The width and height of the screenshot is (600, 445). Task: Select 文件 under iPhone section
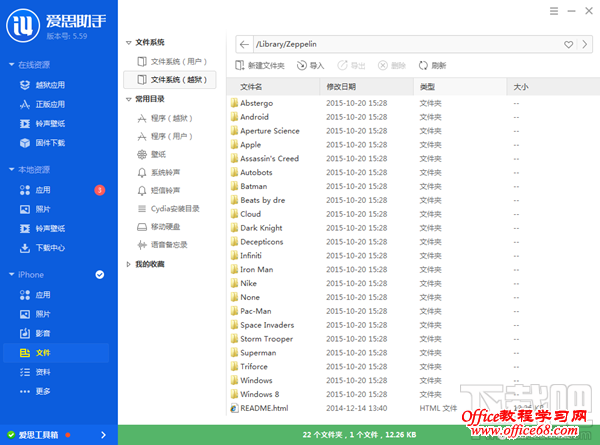56,353
